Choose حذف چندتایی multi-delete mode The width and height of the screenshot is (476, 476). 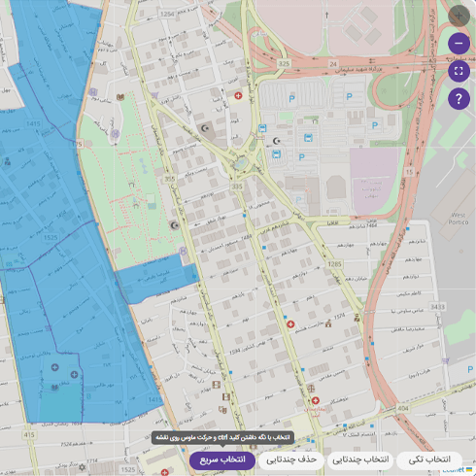pyautogui.click(x=291, y=460)
